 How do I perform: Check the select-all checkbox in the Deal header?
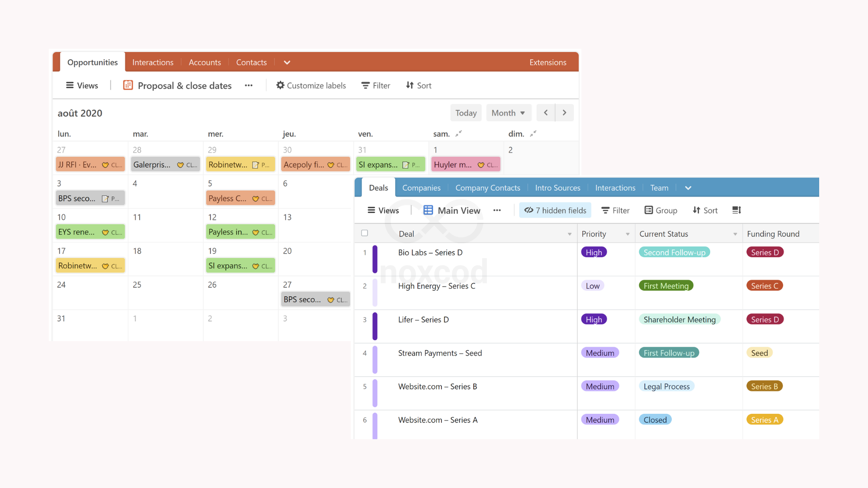(x=364, y=233)
